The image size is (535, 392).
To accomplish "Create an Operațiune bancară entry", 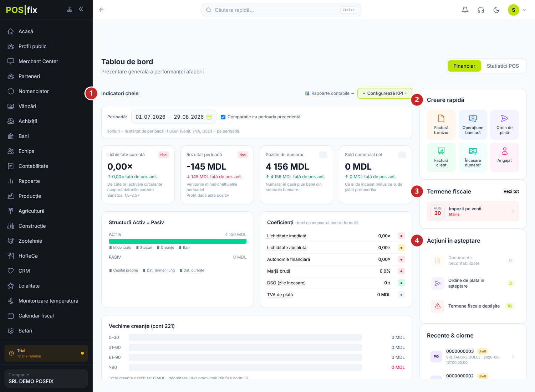I will pos(473,124).
